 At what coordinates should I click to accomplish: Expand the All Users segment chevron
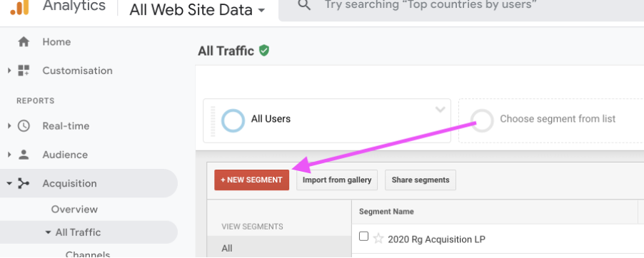coord(441,110)
